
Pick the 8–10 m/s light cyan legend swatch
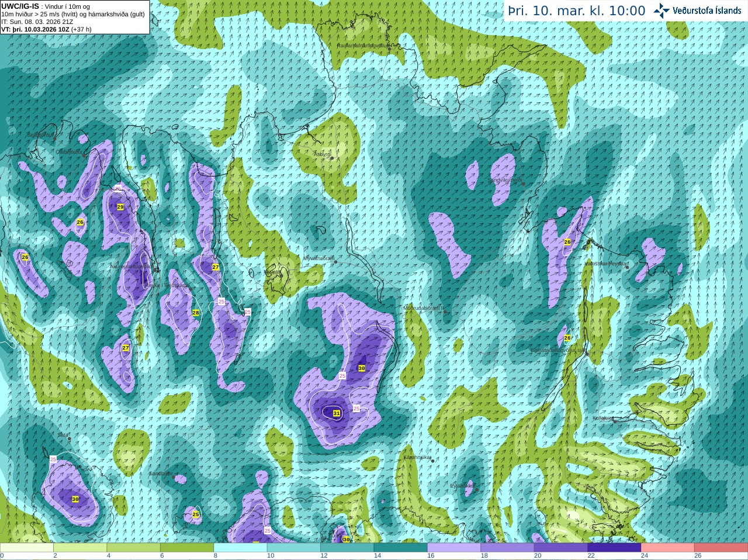(240, 548)
